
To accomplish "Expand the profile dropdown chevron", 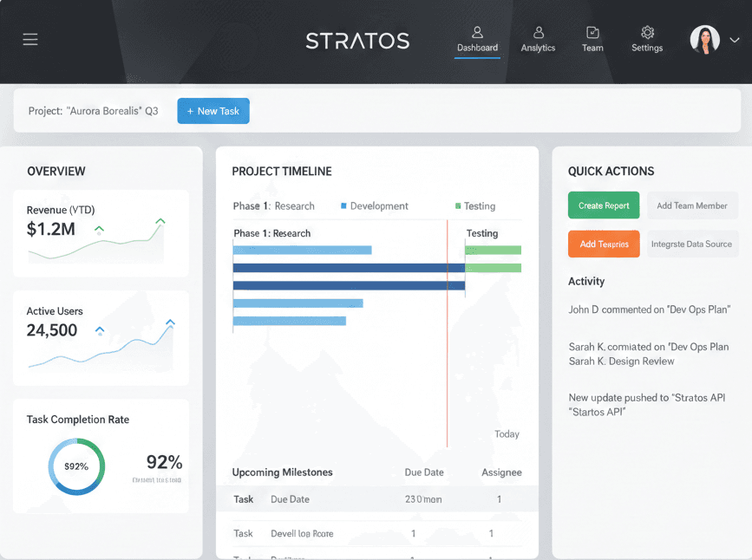I will coord(734,40).
